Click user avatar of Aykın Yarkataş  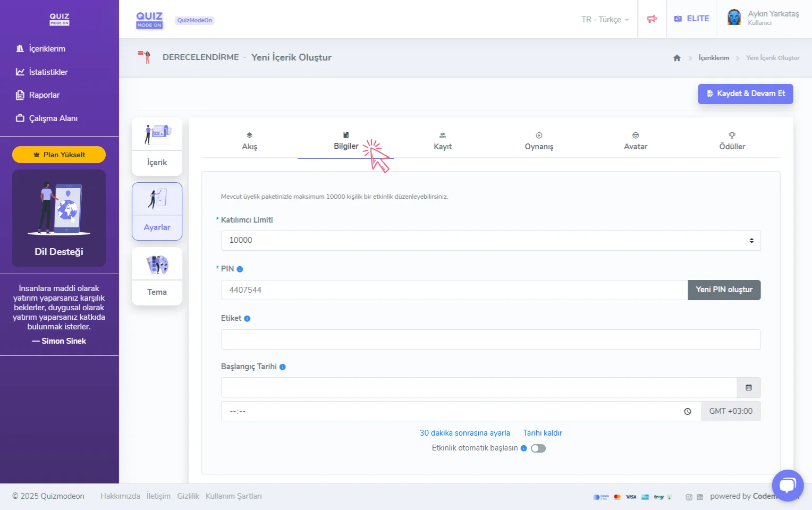[734, 18]
